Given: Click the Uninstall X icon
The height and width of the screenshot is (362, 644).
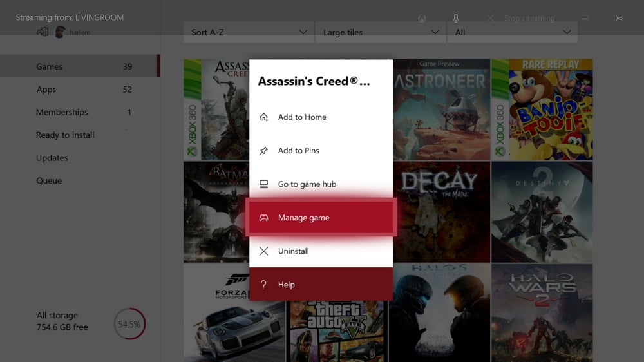Looking at the screenshot, I should click(x=264, y=251).
